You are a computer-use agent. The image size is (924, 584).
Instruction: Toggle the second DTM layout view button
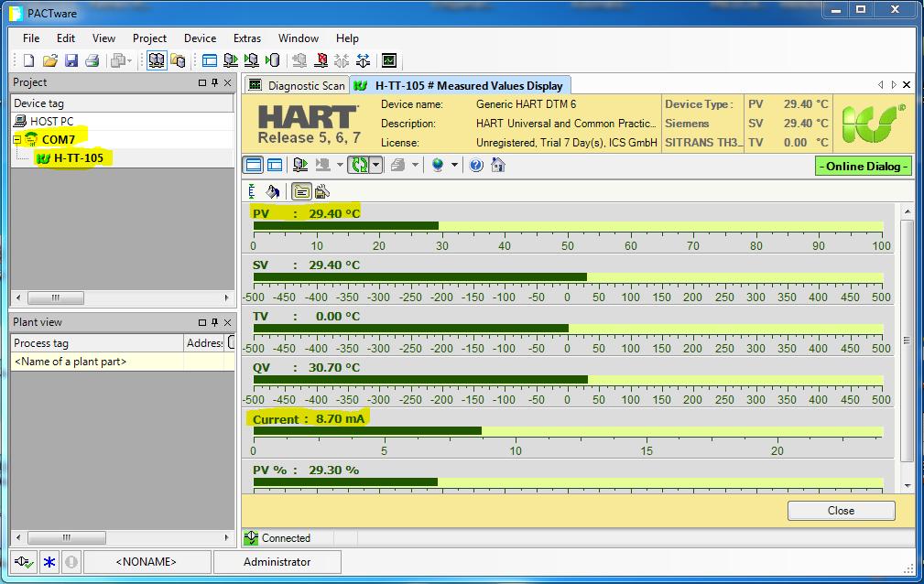point(275,165)
